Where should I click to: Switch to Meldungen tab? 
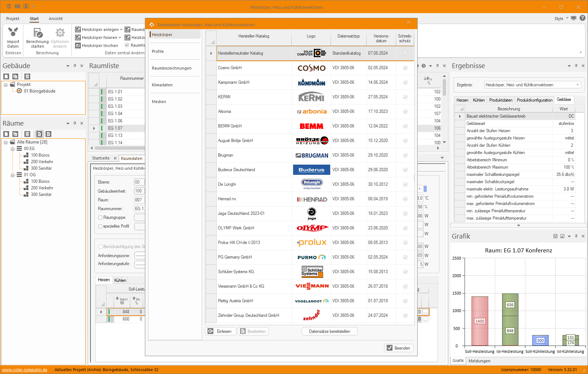coord(479,361)
